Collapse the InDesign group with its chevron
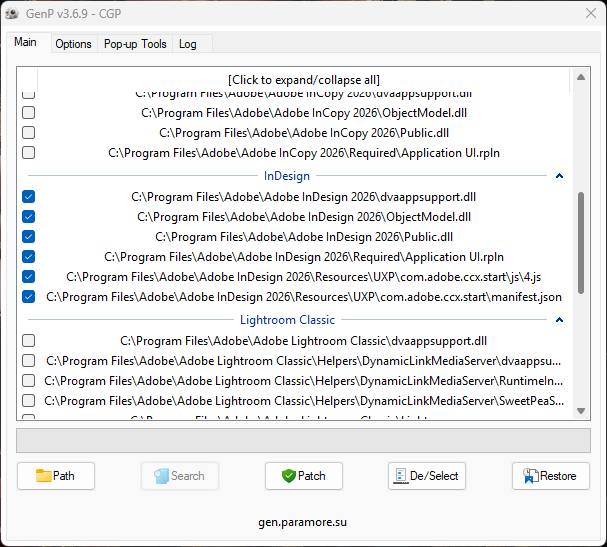This screenshot has width=607, height=547. [x=559, y=176]
